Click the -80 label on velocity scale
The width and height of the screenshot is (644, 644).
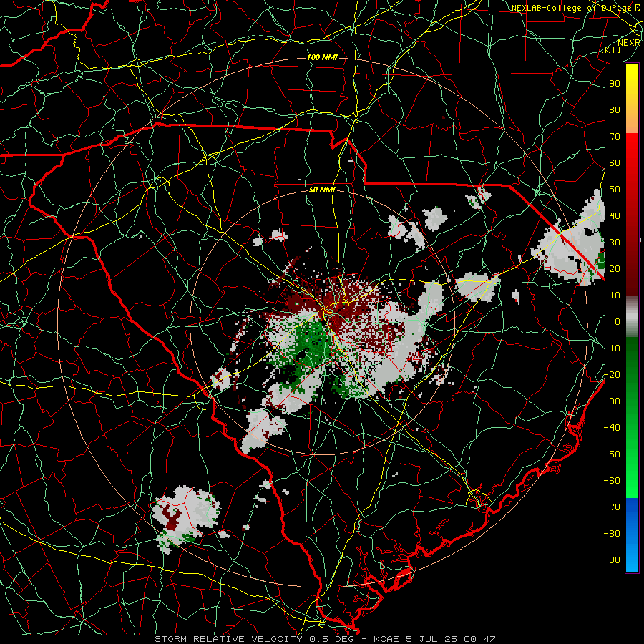(x=612, y=534)
